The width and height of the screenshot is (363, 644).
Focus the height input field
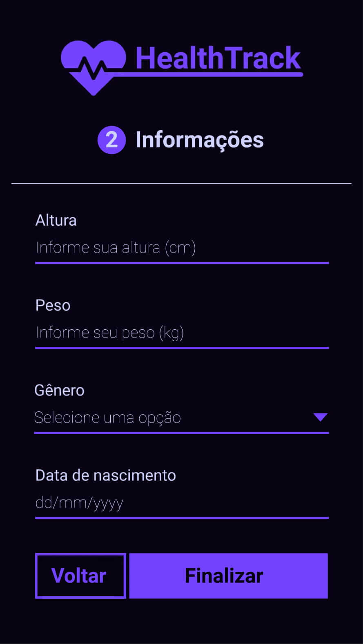tap(181, 248)
